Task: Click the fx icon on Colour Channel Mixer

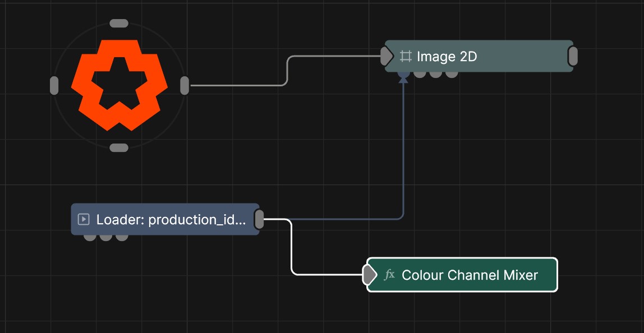Action: pos(389,275)
